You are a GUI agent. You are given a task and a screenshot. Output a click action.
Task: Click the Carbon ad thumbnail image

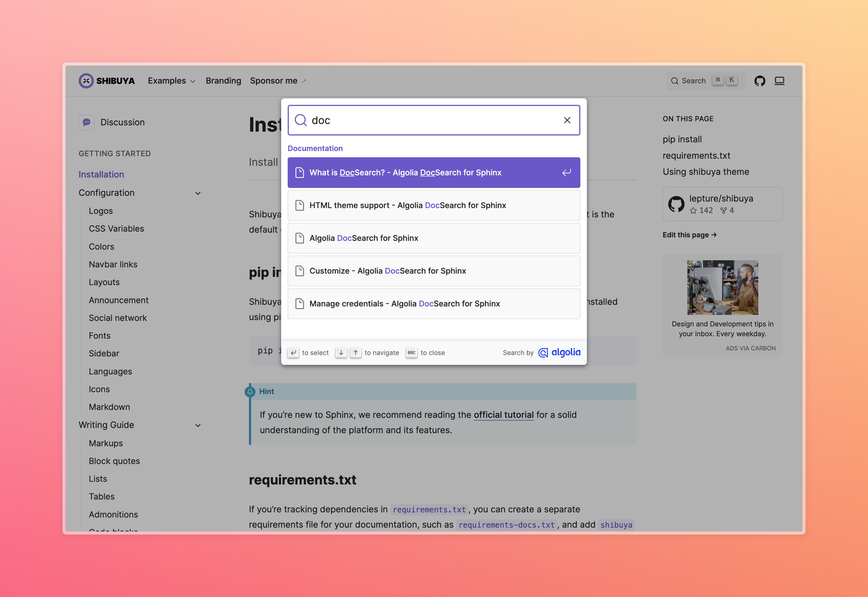click(x=723, y=287)
